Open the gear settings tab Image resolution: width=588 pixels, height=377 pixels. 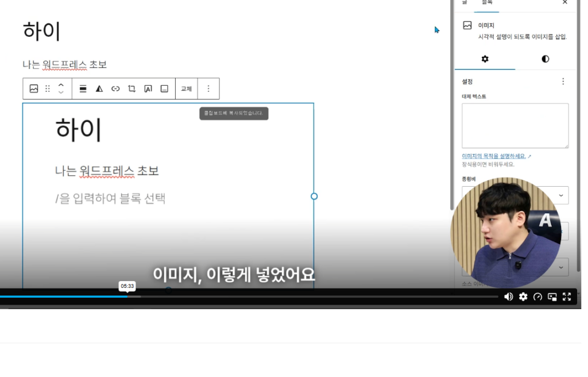click(x=485, y=59)
